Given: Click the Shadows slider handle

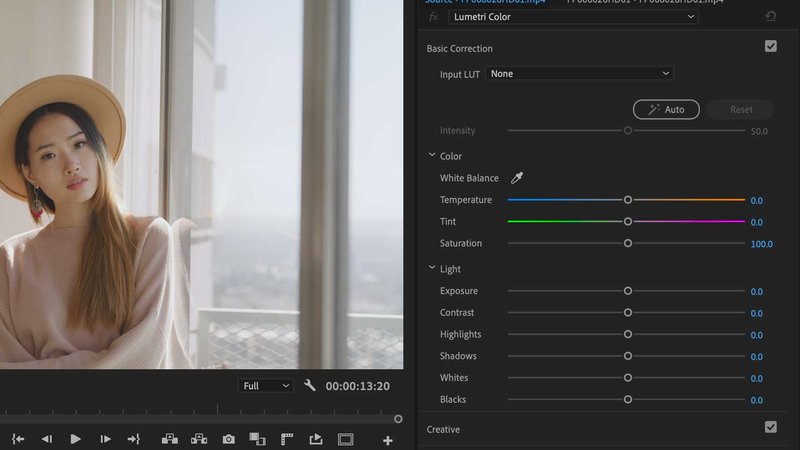Looking at the screenshot, I should click(628, 356).
